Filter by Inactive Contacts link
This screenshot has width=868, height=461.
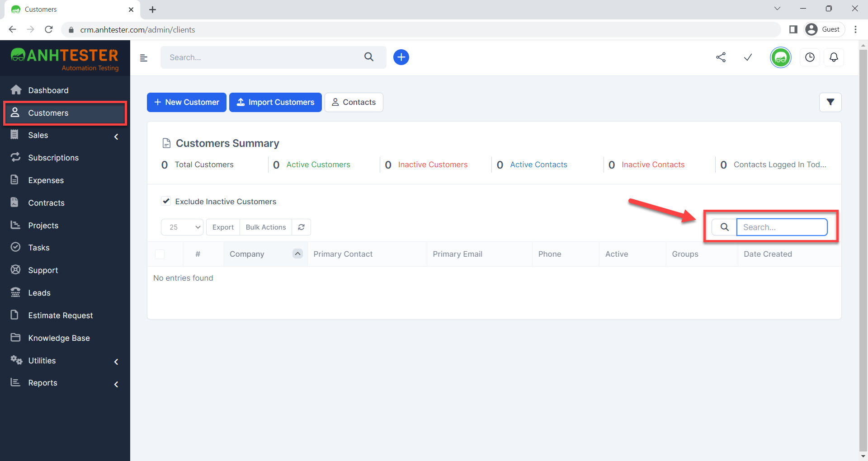(x=653, y=165)
